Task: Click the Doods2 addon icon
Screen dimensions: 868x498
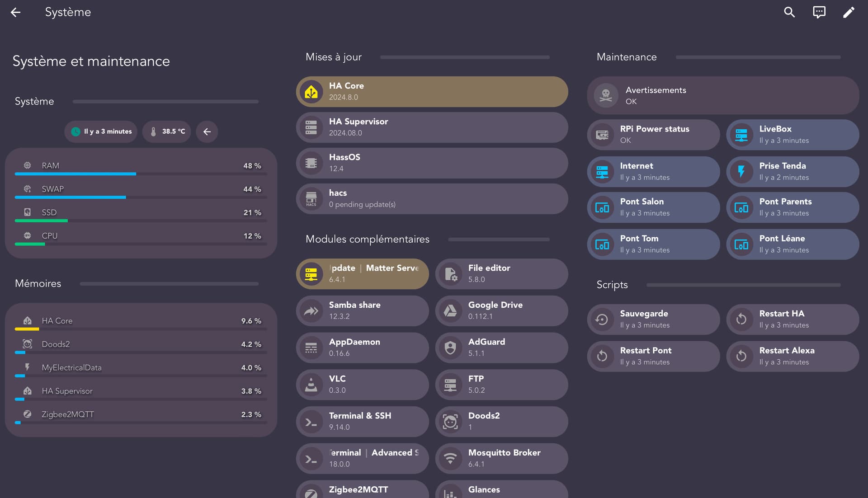Action: [x=450, y=422]
